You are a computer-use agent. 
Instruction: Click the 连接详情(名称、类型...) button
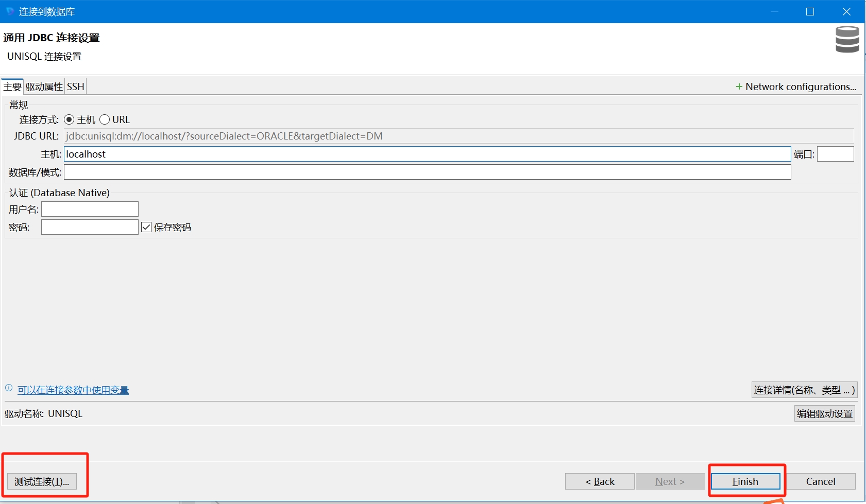[804, 390]
